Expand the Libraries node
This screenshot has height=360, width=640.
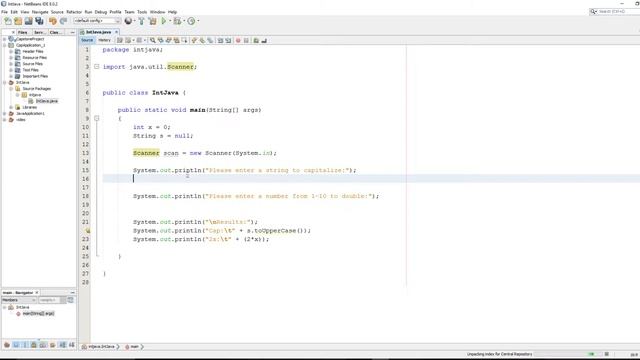tap(11, 107)
